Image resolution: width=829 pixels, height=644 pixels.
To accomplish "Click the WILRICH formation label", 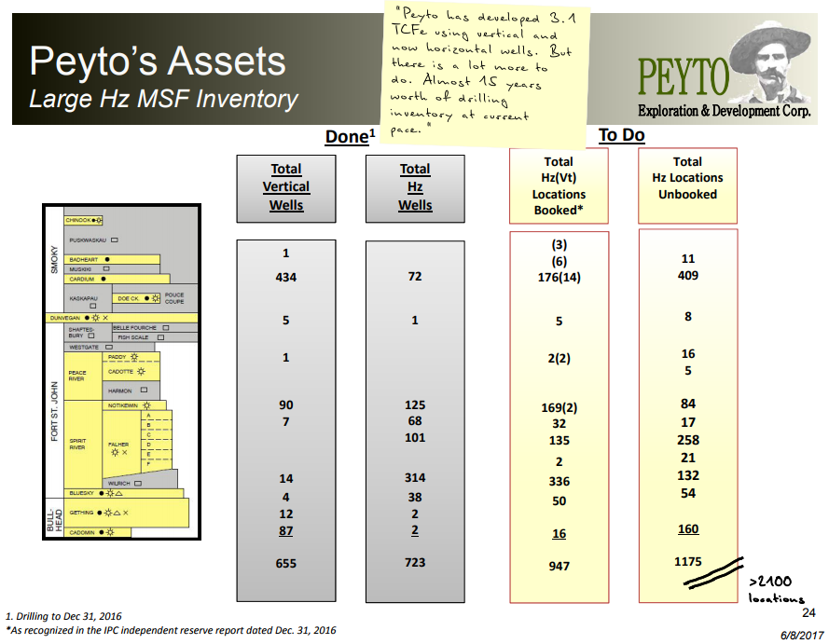I will click(118, 484).
